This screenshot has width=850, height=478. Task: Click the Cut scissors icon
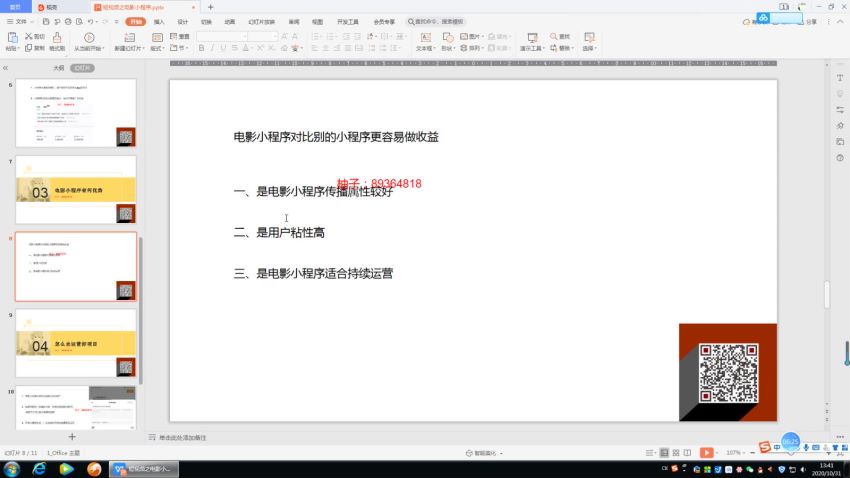click(x=29, y=36)
